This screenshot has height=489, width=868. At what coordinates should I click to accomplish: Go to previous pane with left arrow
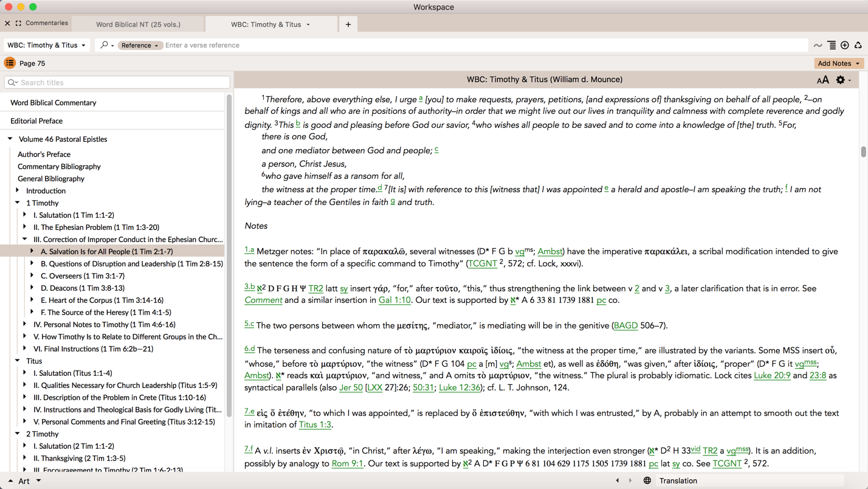click(618, 480)
